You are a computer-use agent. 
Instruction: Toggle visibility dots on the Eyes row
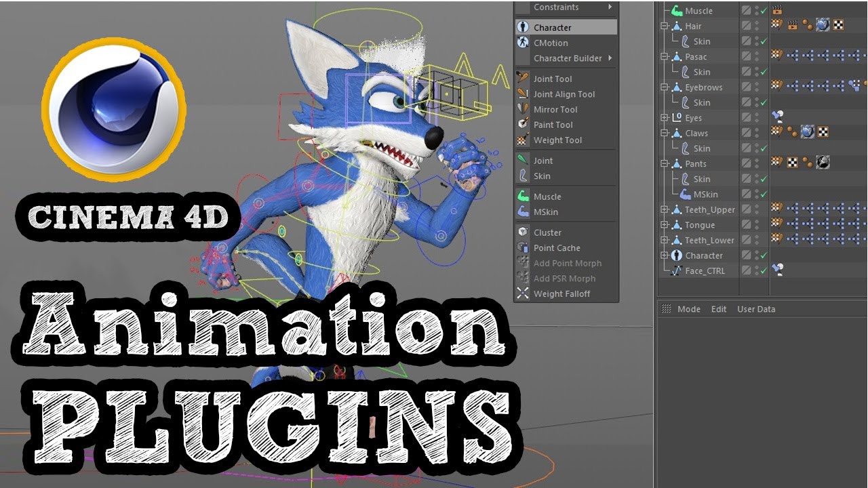pyautogui.click(x=756, y=118)
